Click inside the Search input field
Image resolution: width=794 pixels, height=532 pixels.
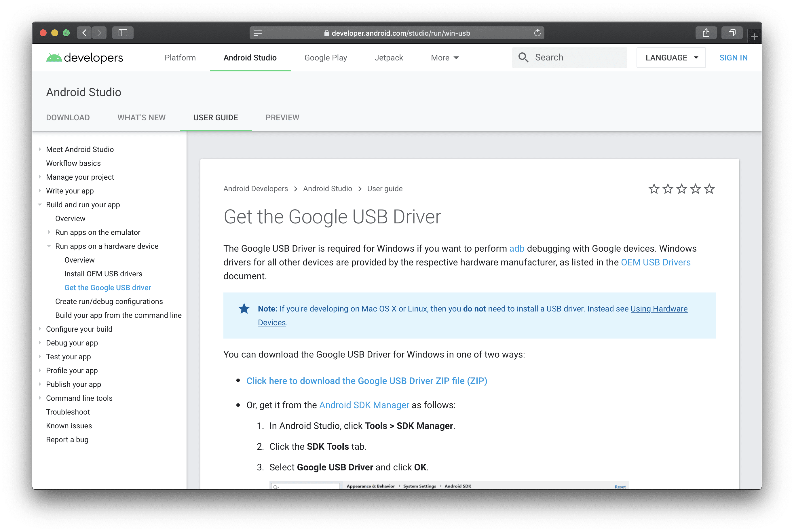pyautogui.click(x=577, y=57)
